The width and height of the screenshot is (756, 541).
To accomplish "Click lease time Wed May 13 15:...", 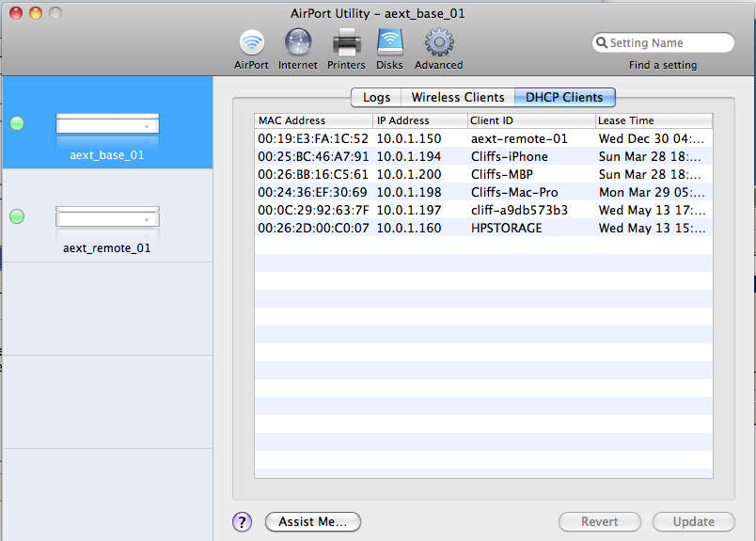I will pos(652,229).
